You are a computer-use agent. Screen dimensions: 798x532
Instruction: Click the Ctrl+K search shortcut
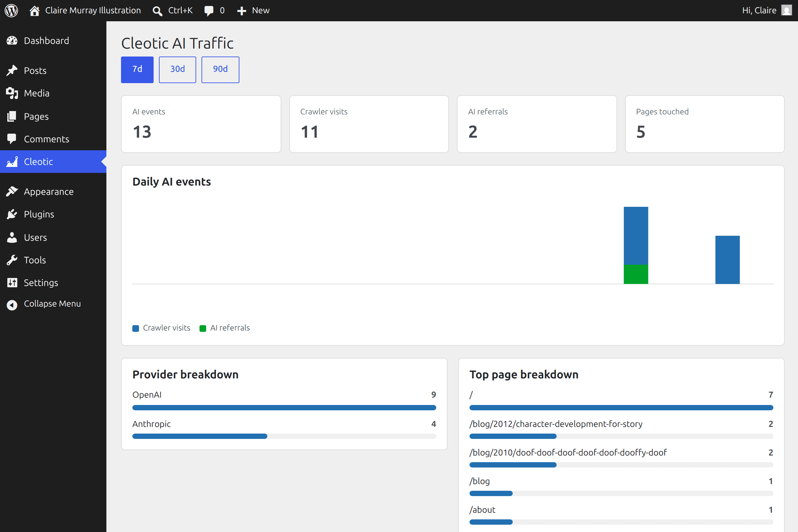(181, 11)
